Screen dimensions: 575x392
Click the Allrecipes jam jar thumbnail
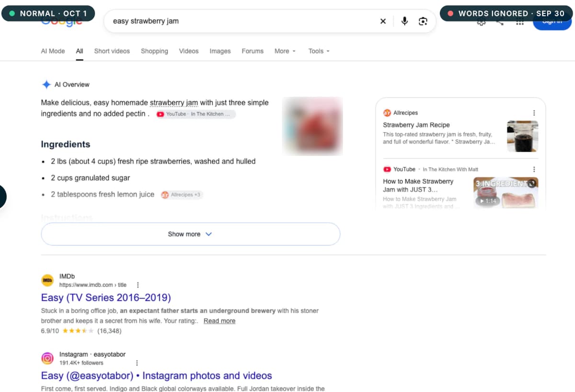click(x=522, y=136)
